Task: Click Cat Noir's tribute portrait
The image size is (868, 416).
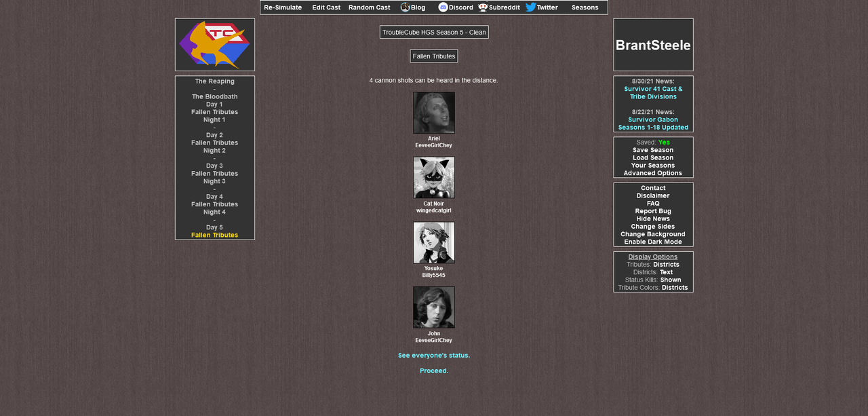Action: 434,178
